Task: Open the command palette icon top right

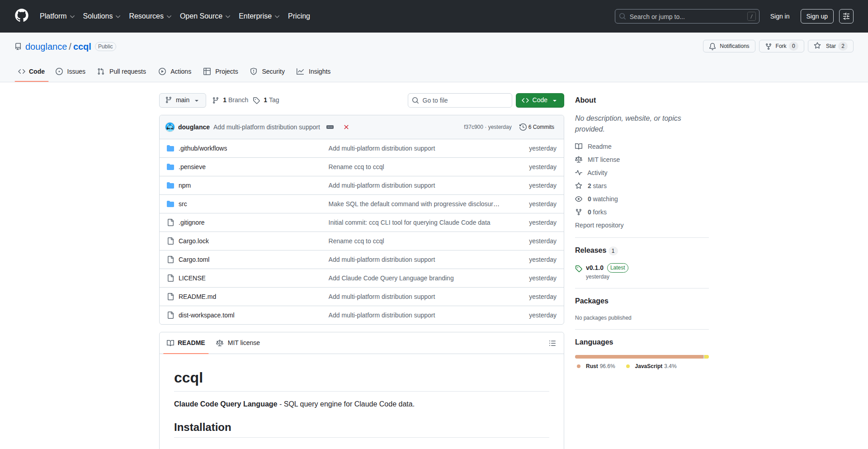Action: coord(846,16)
